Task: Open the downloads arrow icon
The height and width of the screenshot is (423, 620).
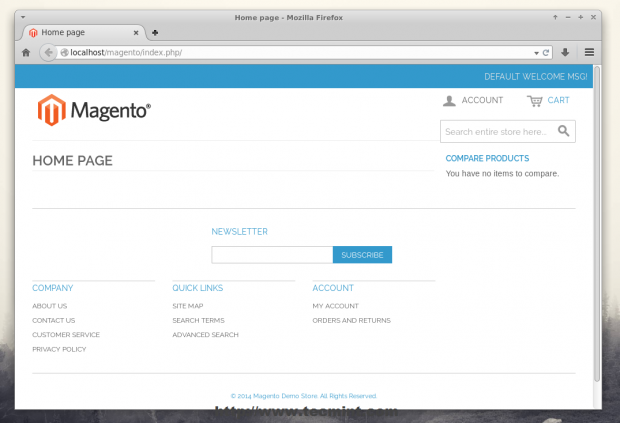Action: (x=565, y=52)
